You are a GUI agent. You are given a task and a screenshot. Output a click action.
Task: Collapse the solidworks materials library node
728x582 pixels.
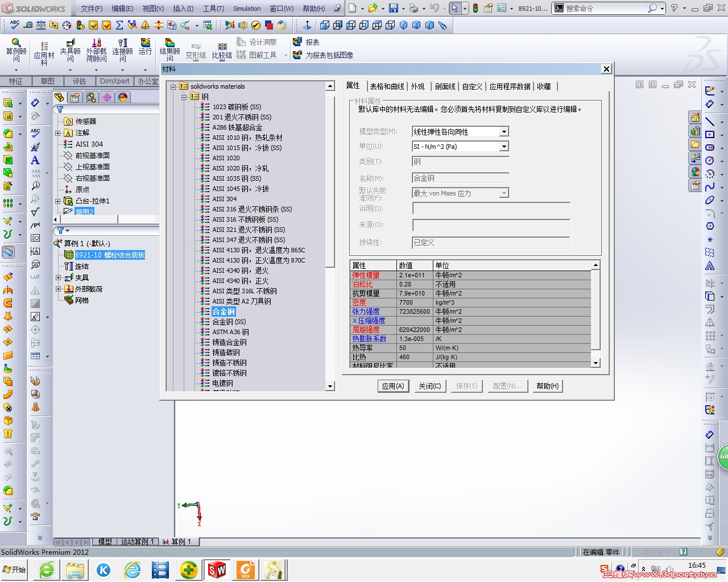tap(173, 86)
